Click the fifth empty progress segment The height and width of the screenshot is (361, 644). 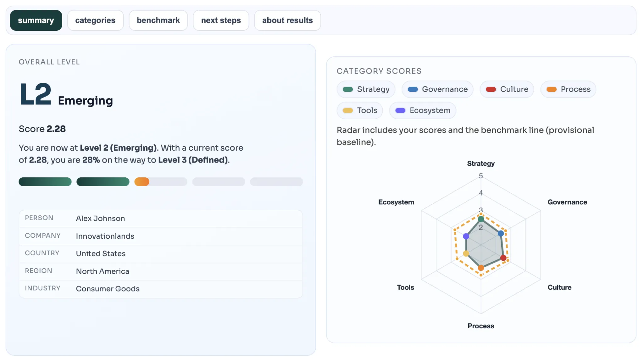276,182
